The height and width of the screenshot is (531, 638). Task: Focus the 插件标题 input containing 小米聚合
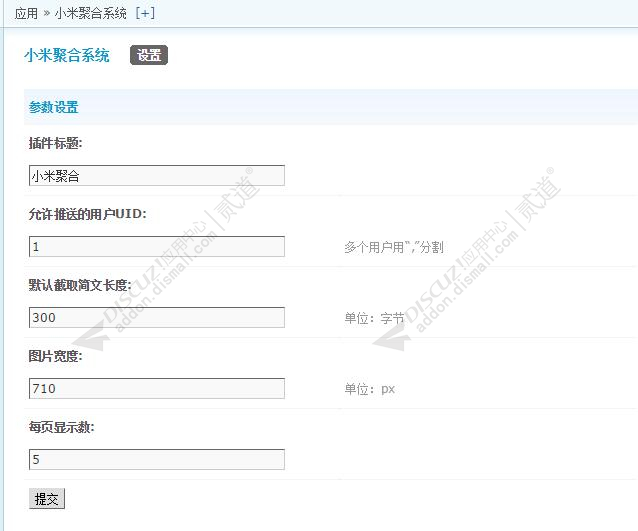point(157,175)
